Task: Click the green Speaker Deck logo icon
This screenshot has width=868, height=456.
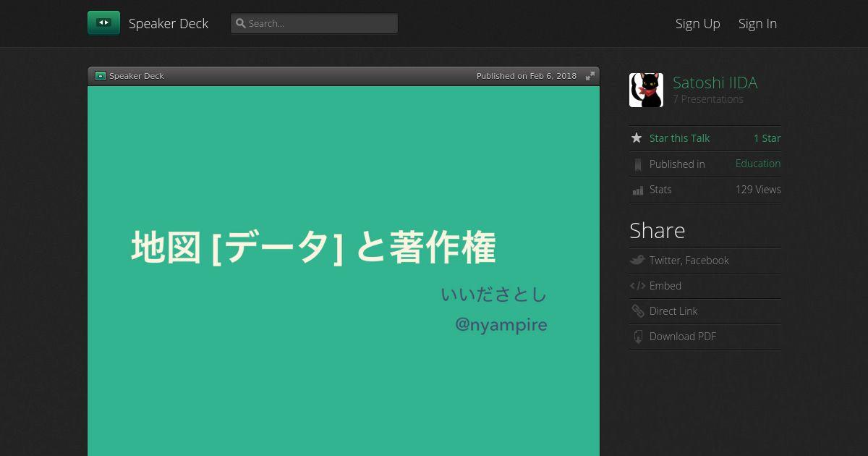Action: point(103,23)
